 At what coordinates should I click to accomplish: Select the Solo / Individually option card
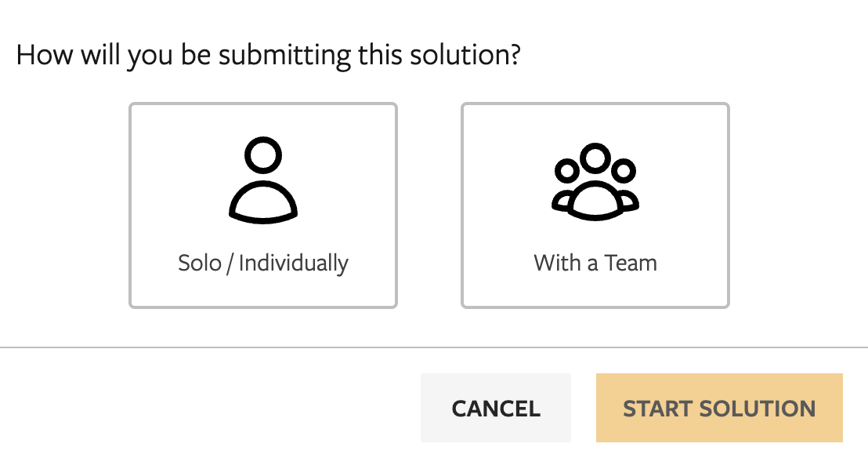click(263, 205)
